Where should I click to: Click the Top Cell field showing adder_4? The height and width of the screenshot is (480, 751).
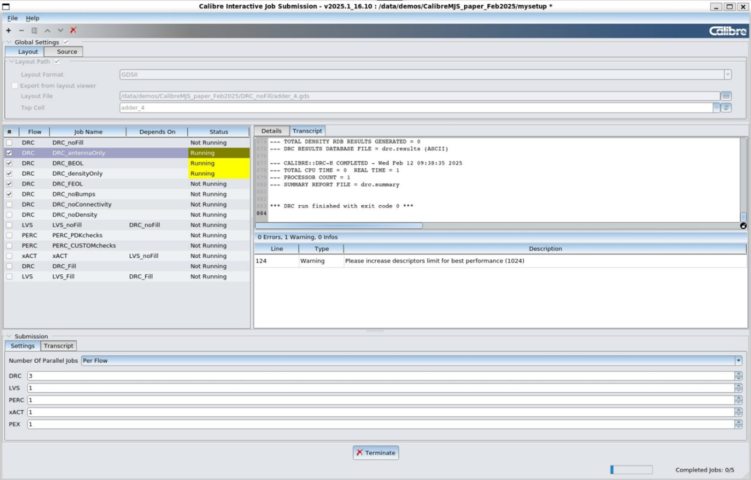pos(416,108)
